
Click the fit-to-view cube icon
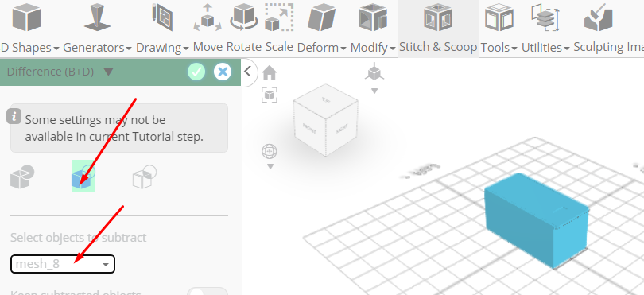click(x=269, y=95)
